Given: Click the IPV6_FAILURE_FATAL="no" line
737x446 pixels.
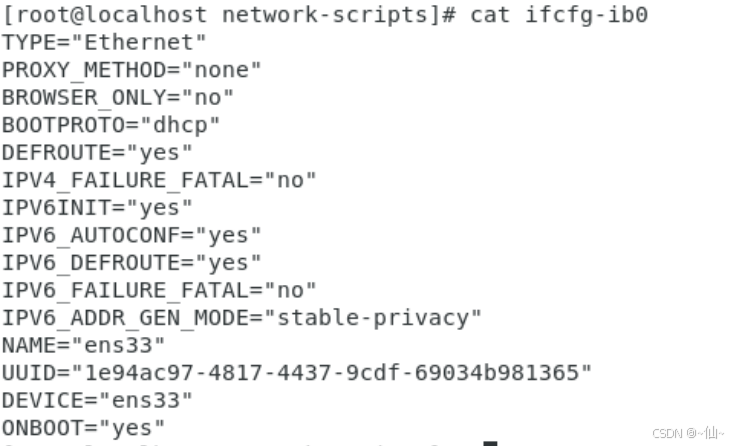Looking at the screenshot, I should tap(159, 290).
